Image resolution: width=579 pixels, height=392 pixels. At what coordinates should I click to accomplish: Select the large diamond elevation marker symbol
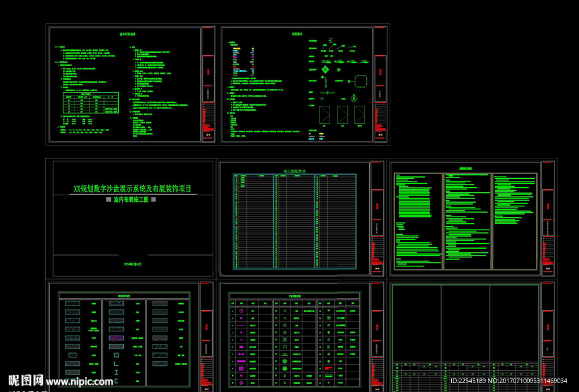[x=325, y=70]
